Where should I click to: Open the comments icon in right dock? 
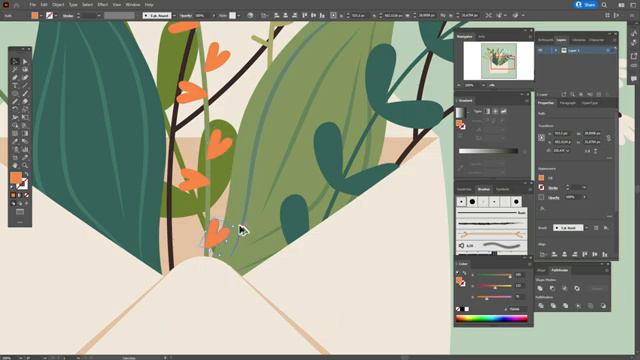pos(633,78)
